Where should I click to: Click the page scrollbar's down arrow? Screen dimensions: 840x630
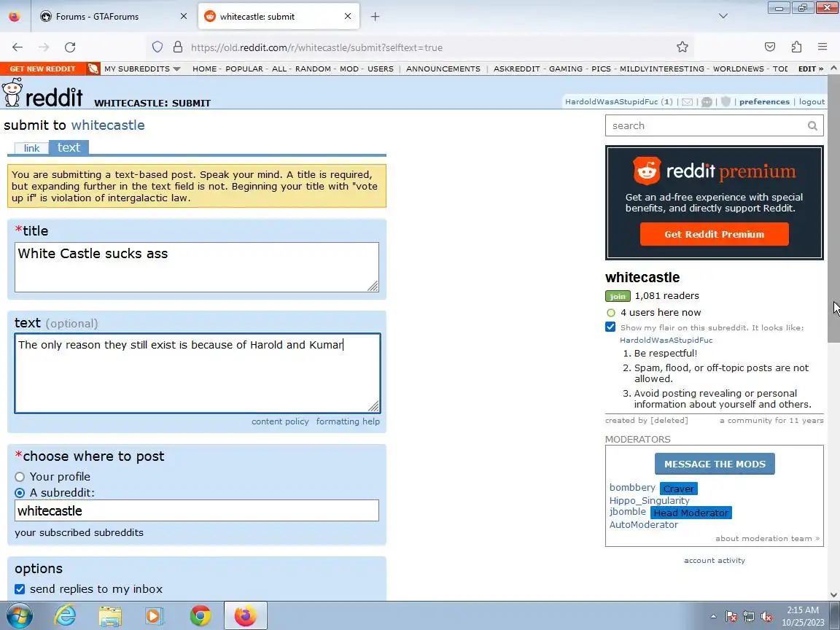pos(834,595)
